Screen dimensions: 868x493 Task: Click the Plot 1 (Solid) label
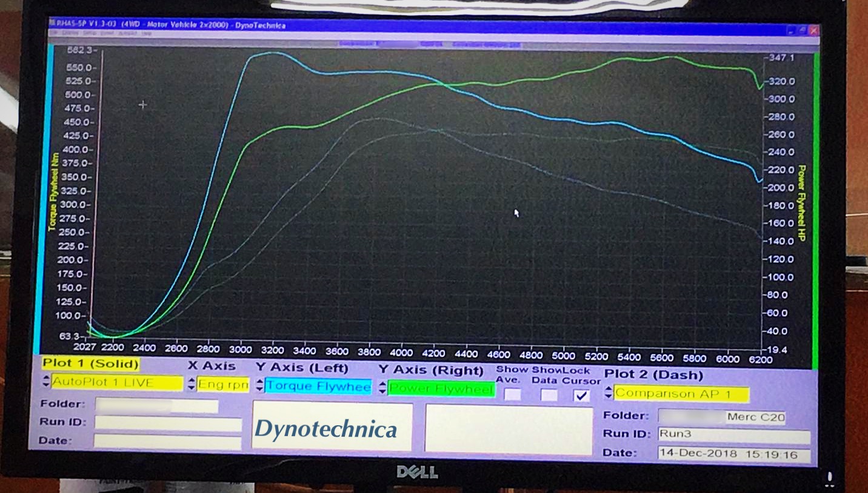pos(91,364)
